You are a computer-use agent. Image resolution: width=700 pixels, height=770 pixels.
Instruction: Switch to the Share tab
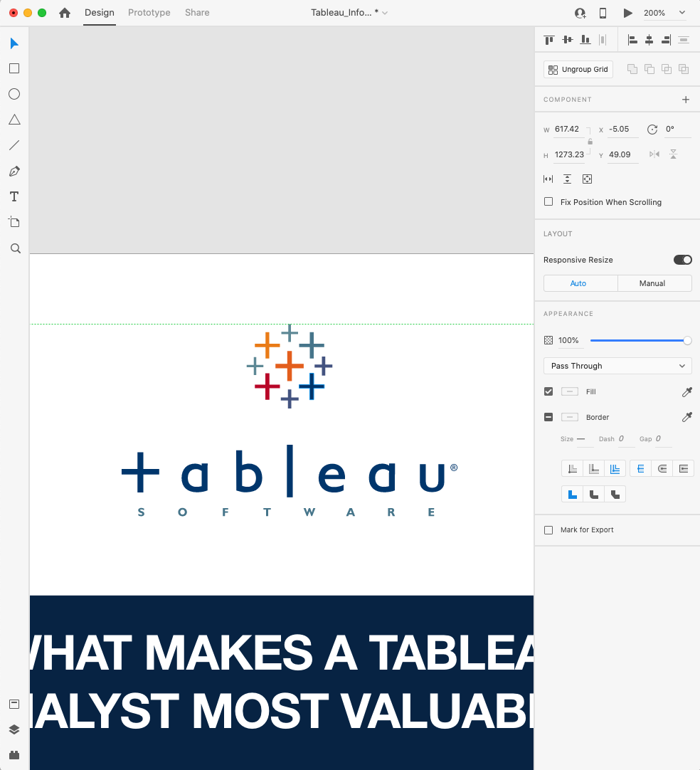[197, 13]
